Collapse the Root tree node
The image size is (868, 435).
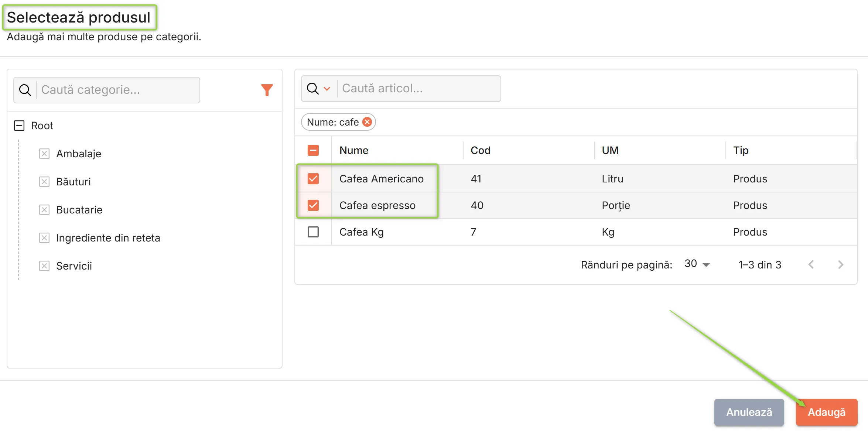19,126
